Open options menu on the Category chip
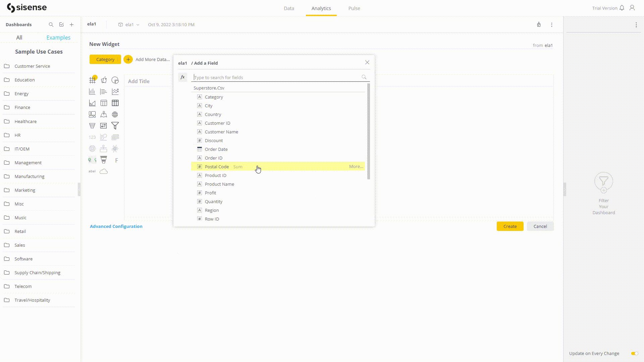This screenshot has height=362, width=644. click(117, 59)
